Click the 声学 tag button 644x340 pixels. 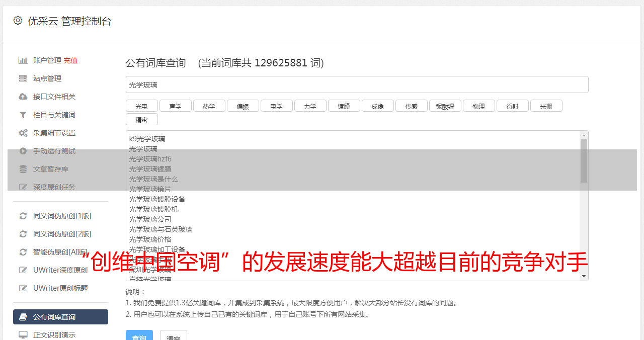click(175, 106)
